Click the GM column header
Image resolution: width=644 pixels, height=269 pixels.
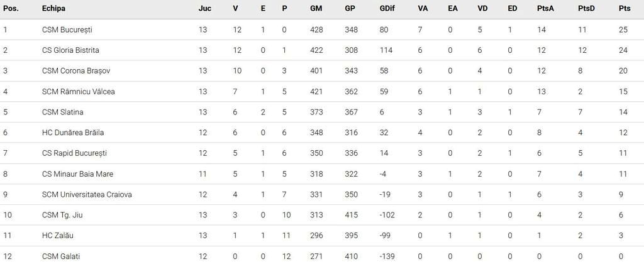pyautogui.click(x=316, y=9)
